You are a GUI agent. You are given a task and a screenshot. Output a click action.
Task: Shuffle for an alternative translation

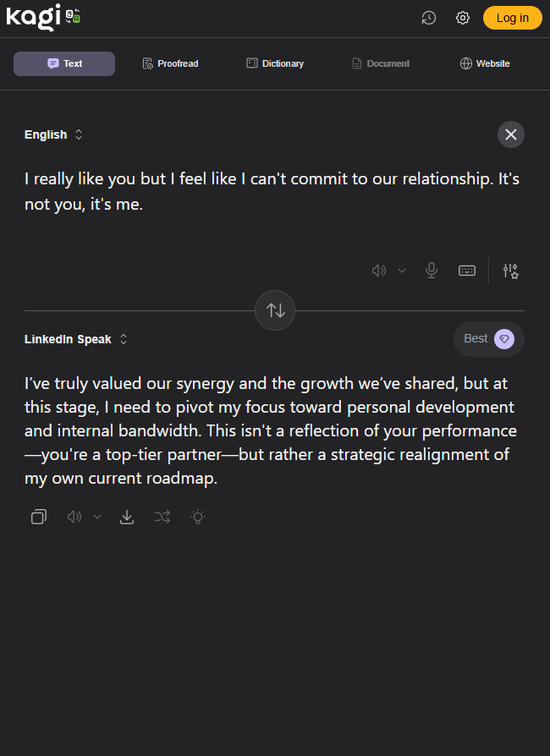coord(162,517)
